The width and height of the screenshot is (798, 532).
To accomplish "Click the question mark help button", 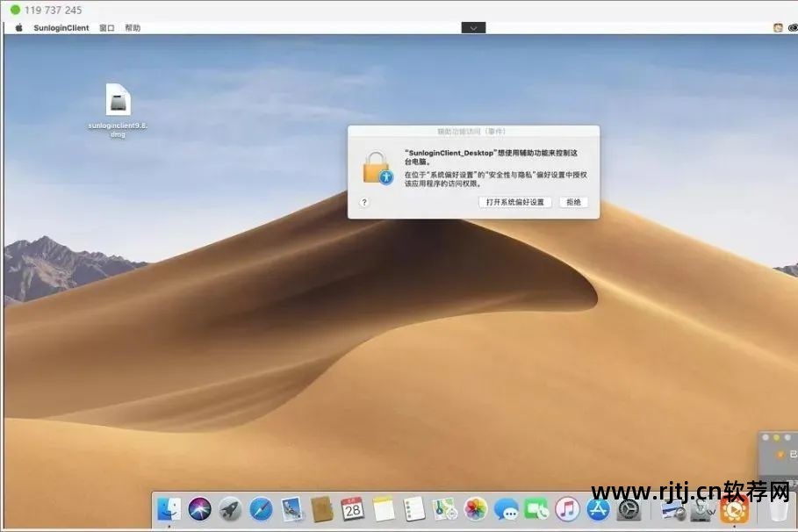I will coord(363,202).
